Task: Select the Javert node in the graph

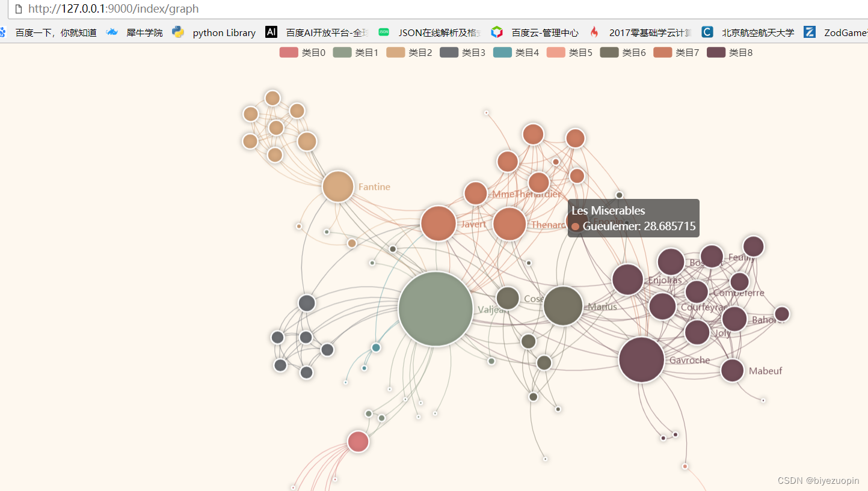Action: pos(439,224)
